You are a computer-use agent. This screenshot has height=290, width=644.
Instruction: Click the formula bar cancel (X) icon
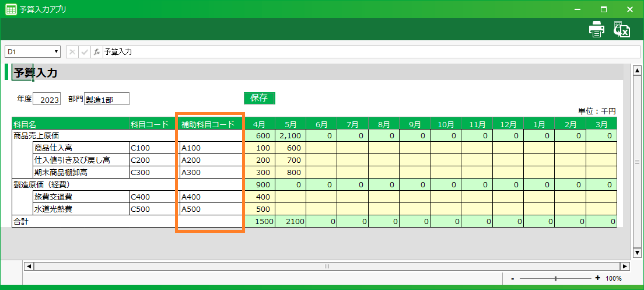pos(72,52)
